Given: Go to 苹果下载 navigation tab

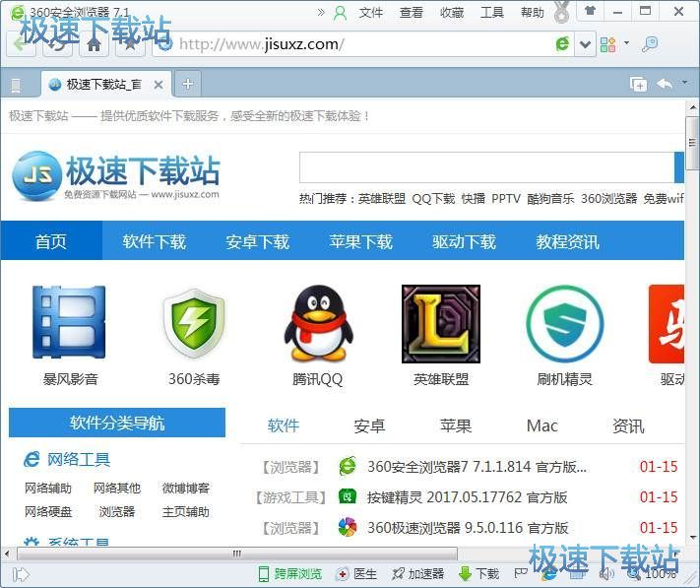Looking at the screenshot, I should click(x=360, y=241).
